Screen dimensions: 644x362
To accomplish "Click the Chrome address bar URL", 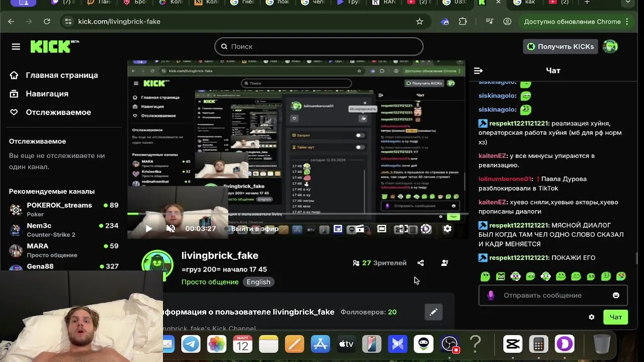I will 119,22.
